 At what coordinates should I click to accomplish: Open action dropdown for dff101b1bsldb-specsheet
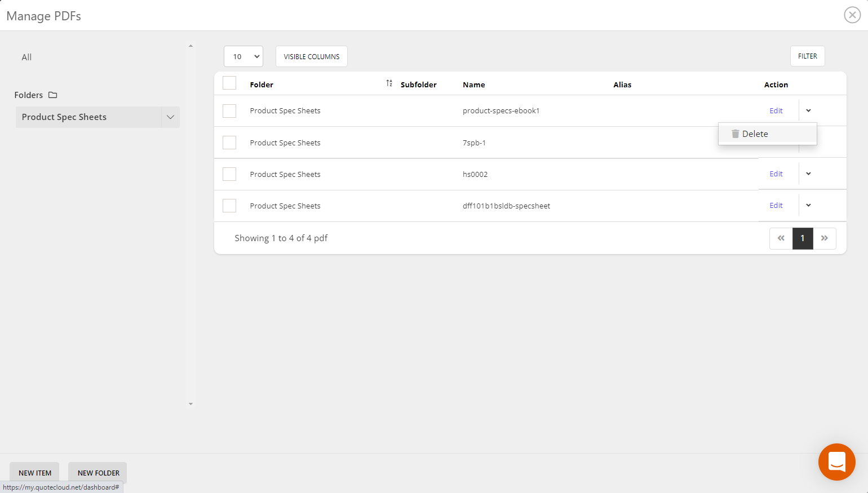[x=808, y=206]
